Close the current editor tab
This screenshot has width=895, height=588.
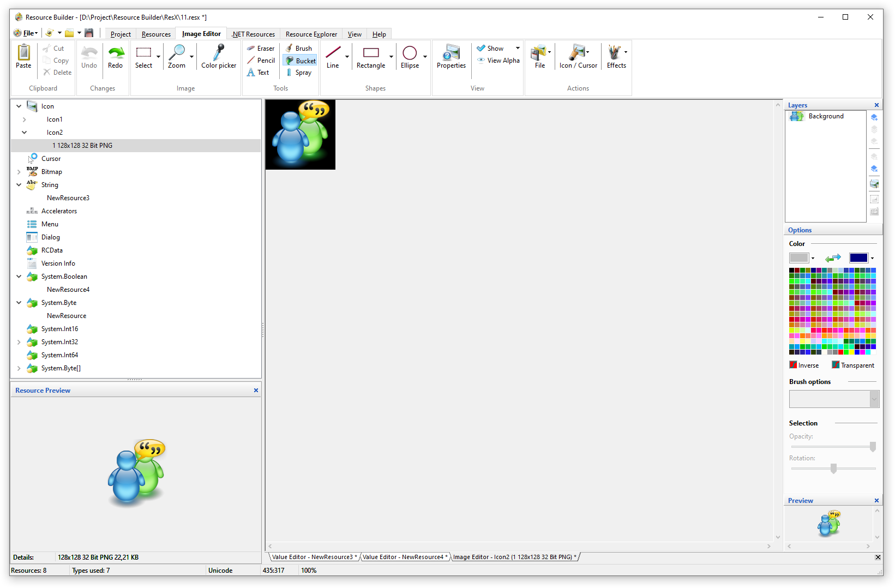pos(878,557)
